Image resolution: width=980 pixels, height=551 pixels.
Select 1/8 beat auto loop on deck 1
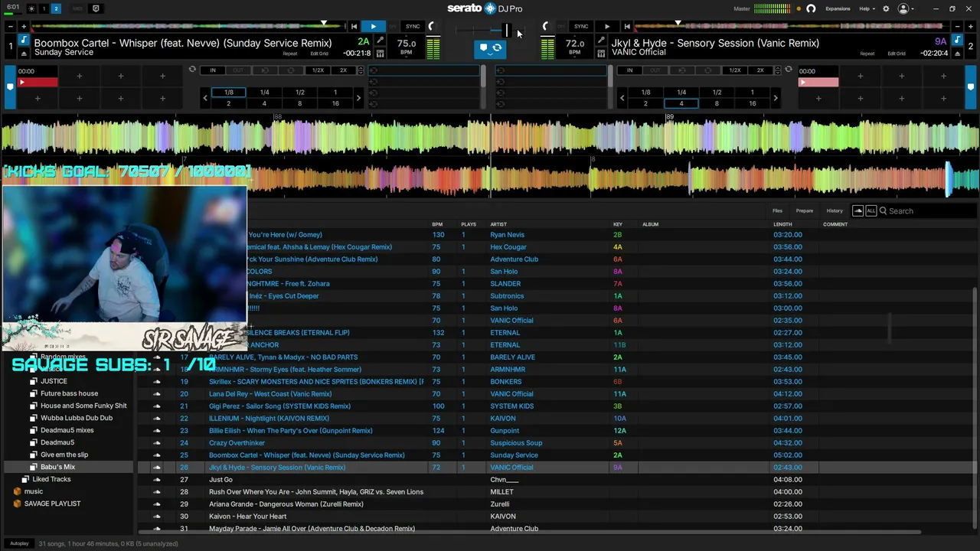[x=228, y=92]
